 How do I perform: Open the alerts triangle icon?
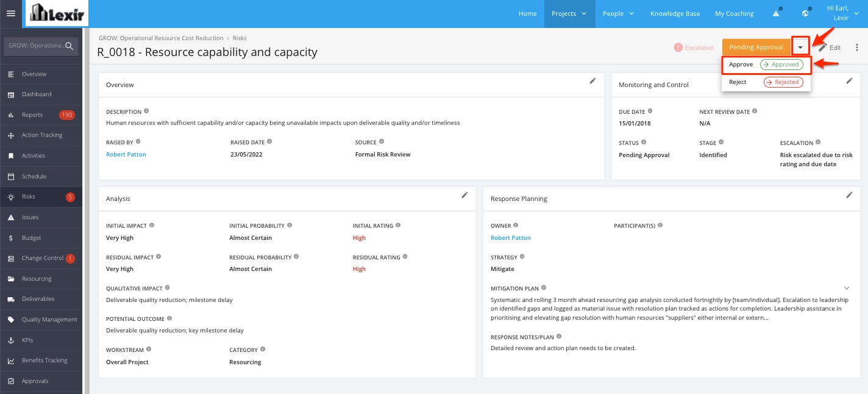(776, 13)
